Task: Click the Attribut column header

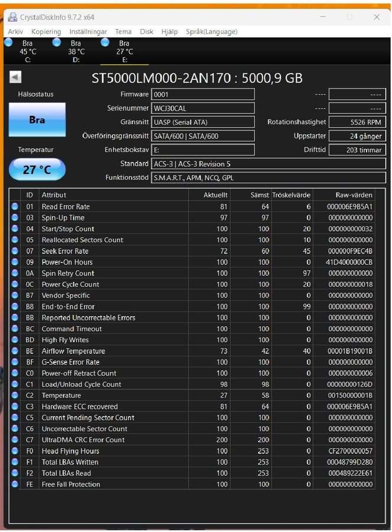Action: (113, 194)
